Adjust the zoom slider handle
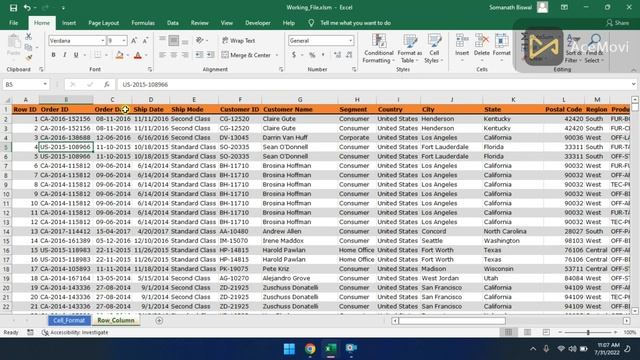 [x=588, y=332]
